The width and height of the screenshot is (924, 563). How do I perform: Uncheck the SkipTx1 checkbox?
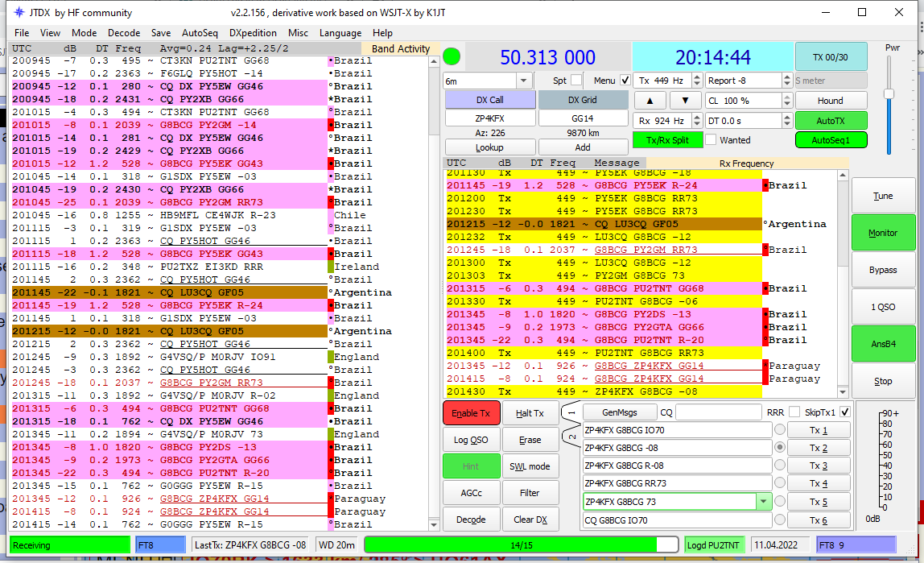tap(845, 412)
